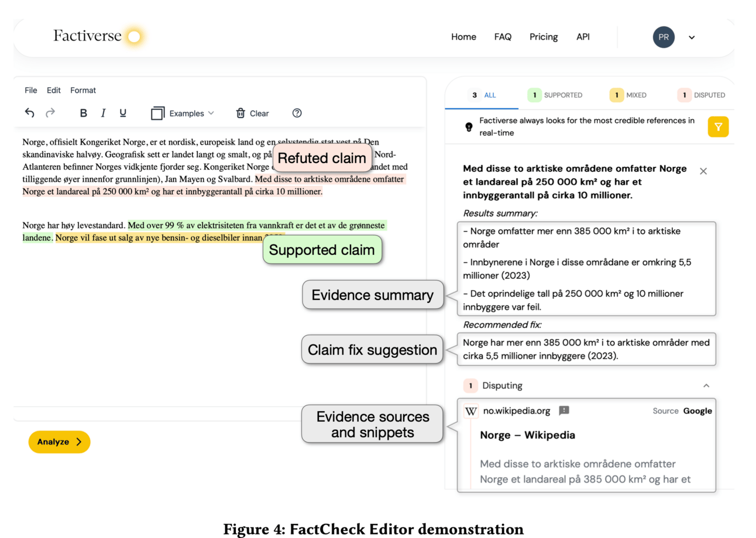Image resolution: width=756 pixels, height=538 pixels.
Task: Click the feedback icon beside no.wikipedia.org
Action: 564,411
